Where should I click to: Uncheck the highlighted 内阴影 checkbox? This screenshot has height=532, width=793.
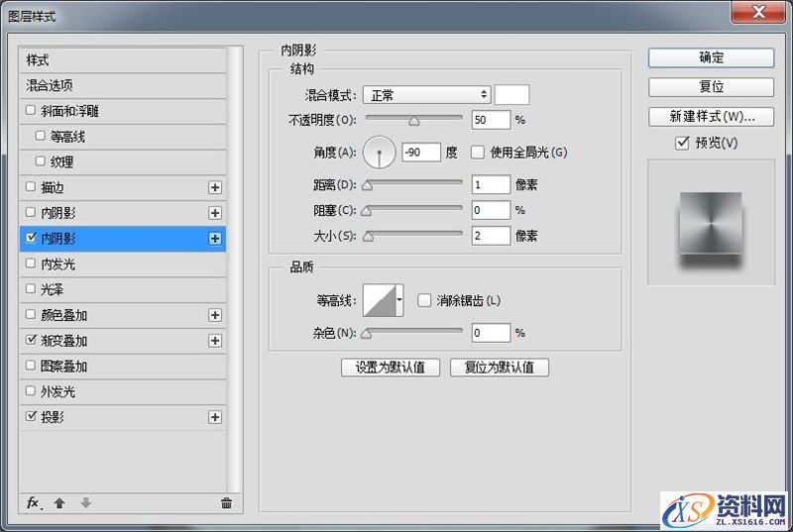31,238
